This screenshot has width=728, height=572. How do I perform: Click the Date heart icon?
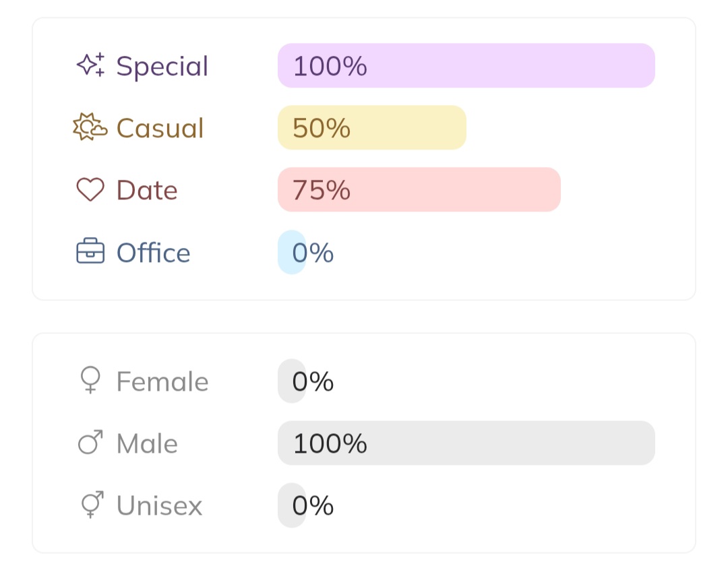90,190
